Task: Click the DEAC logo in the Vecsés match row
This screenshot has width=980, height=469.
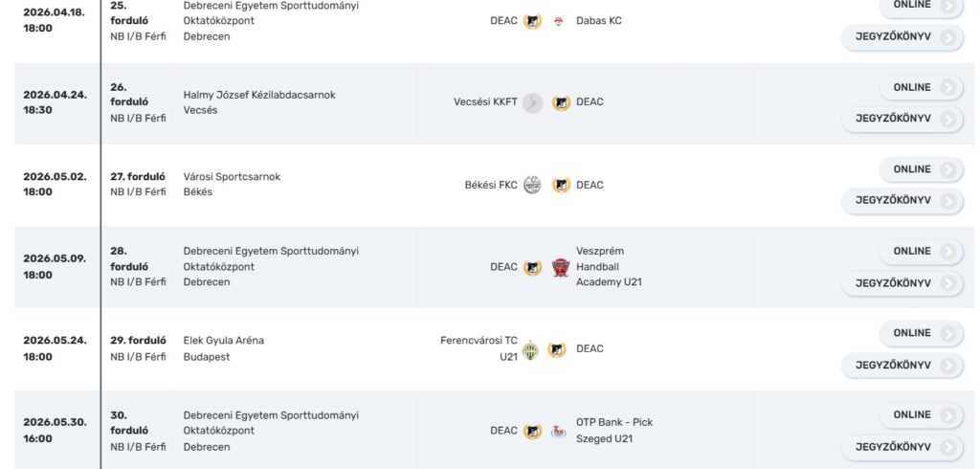Action: (561, 102)
